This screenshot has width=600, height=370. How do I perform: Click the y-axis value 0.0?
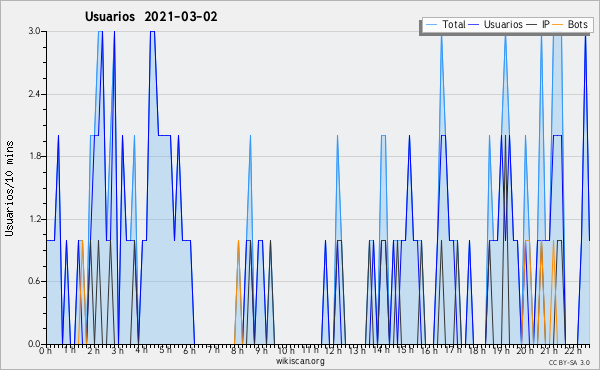(x=35, y=344)
